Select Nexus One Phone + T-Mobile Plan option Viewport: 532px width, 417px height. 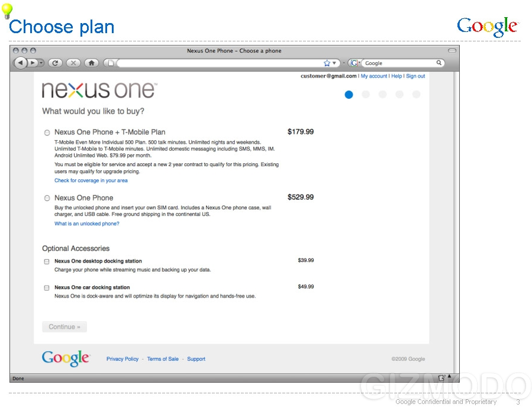click(47, 132)
